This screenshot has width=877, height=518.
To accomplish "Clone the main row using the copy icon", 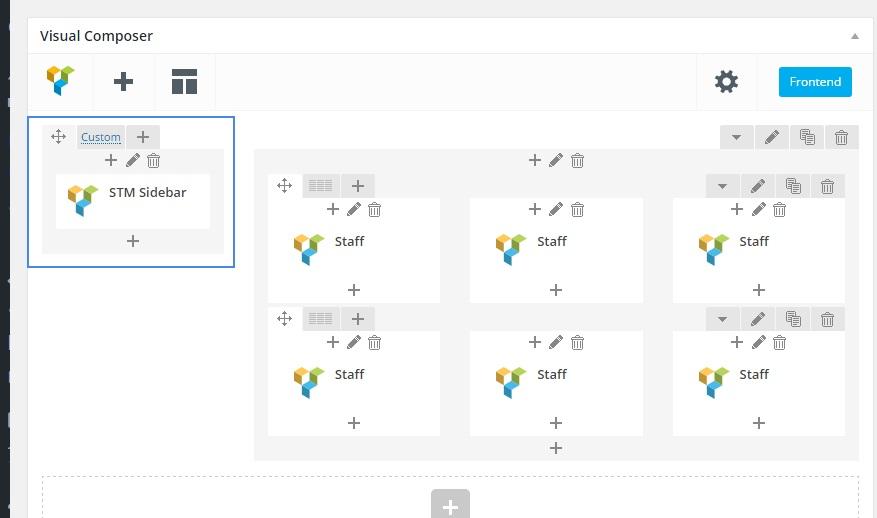I will (807, 137).
